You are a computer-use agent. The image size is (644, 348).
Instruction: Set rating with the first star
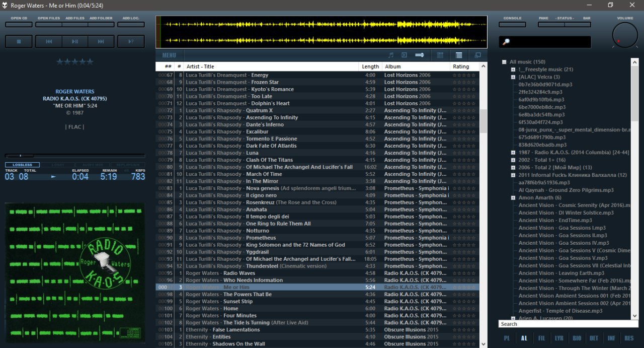coord(60,62)
